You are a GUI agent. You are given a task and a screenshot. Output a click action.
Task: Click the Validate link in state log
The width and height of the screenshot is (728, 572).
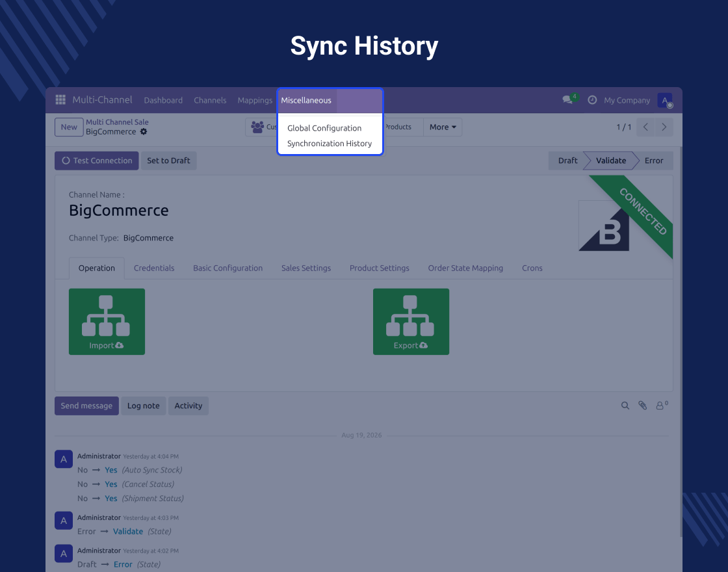click(127, 532)
